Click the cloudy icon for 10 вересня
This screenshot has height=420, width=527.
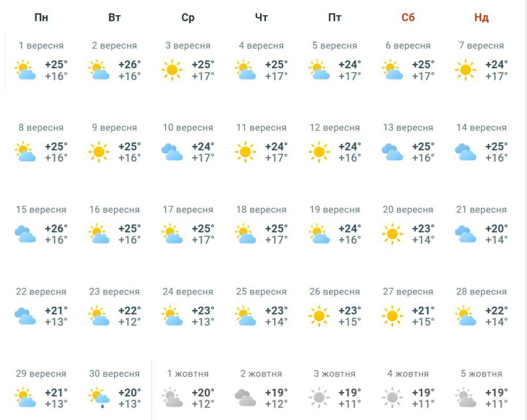click(172, 152)
